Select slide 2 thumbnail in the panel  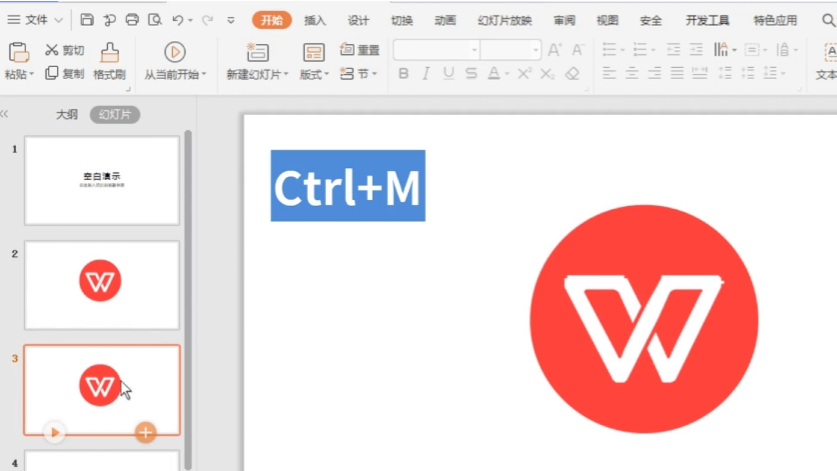coord(102,284)
